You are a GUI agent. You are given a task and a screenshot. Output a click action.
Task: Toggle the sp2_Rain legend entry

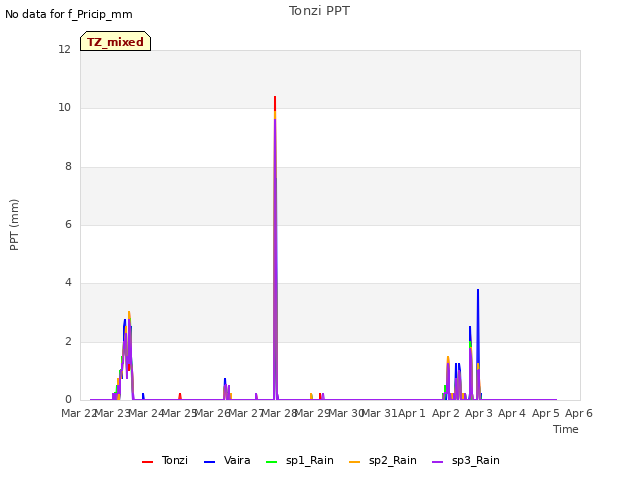383,460
